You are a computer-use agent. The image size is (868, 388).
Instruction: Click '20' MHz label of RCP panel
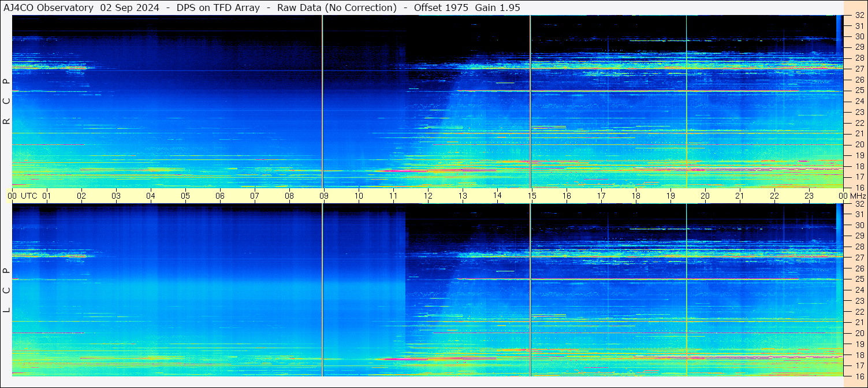coord(859,144)
